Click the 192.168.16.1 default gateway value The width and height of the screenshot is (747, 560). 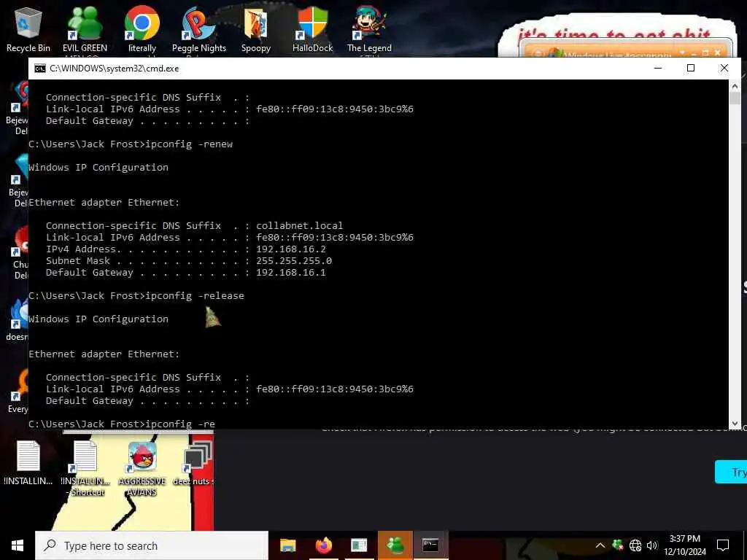[291, 273]
